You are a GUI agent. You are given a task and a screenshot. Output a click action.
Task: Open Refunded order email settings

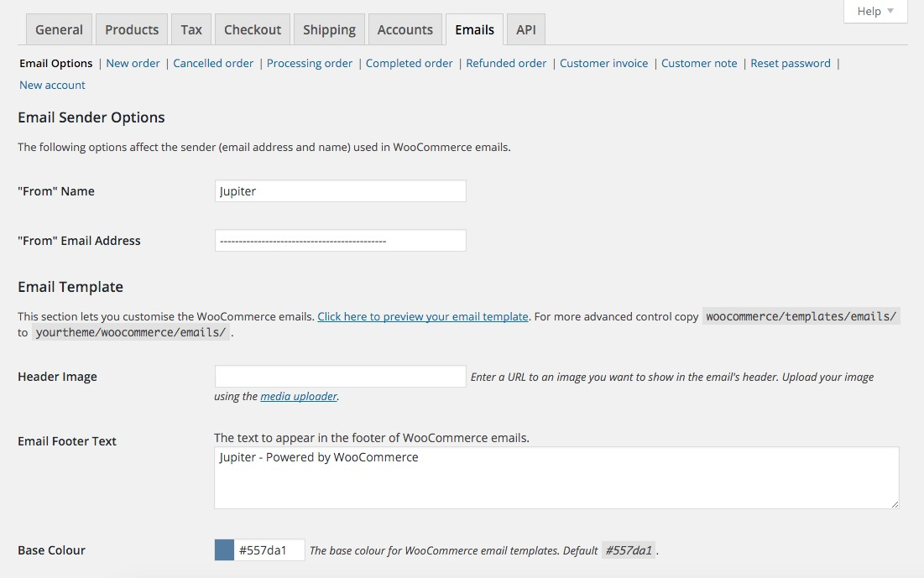click(506, 63)
